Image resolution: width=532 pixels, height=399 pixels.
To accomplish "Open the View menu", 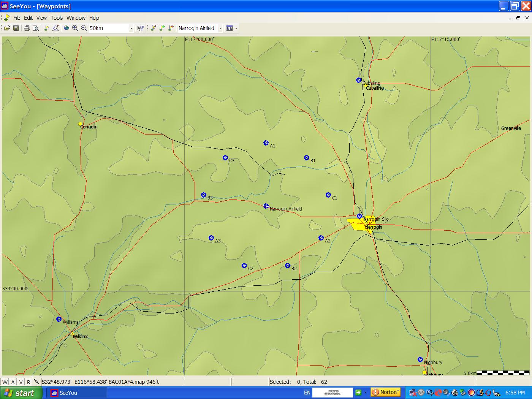I will pos(41,18).
